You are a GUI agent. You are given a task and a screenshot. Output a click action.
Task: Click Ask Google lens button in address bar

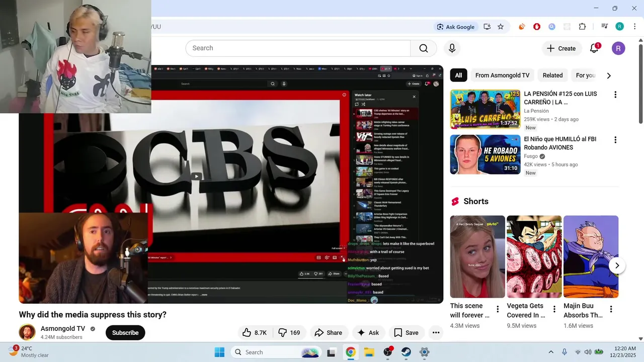(456, 27)
